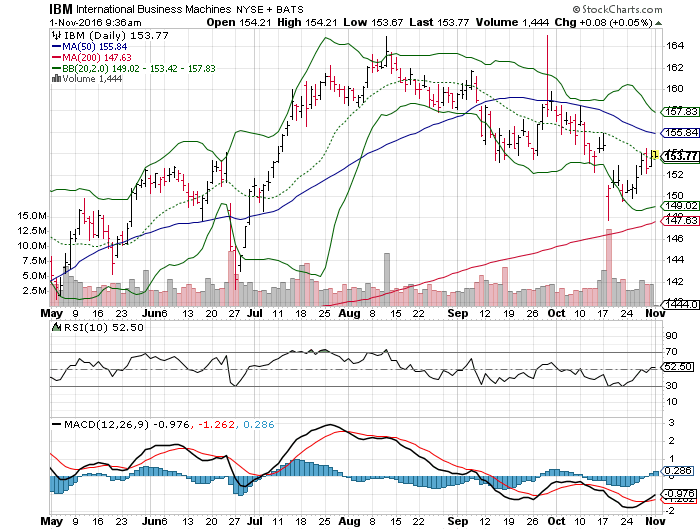Click the 'Last 153.77' header value
The image size is (700, 530).
point(439,22)
